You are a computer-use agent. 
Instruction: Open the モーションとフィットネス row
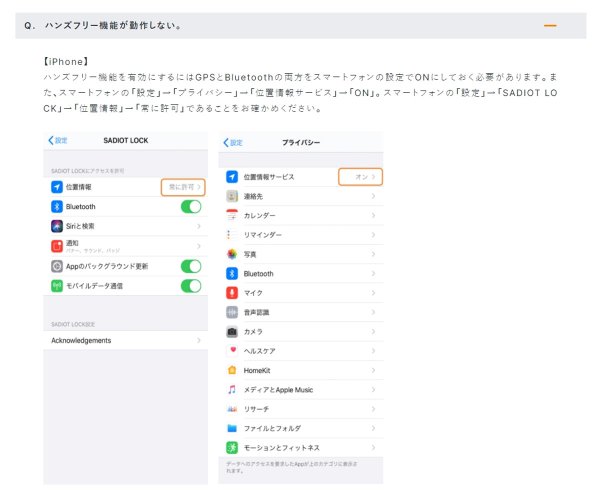(x=301, y=448)
